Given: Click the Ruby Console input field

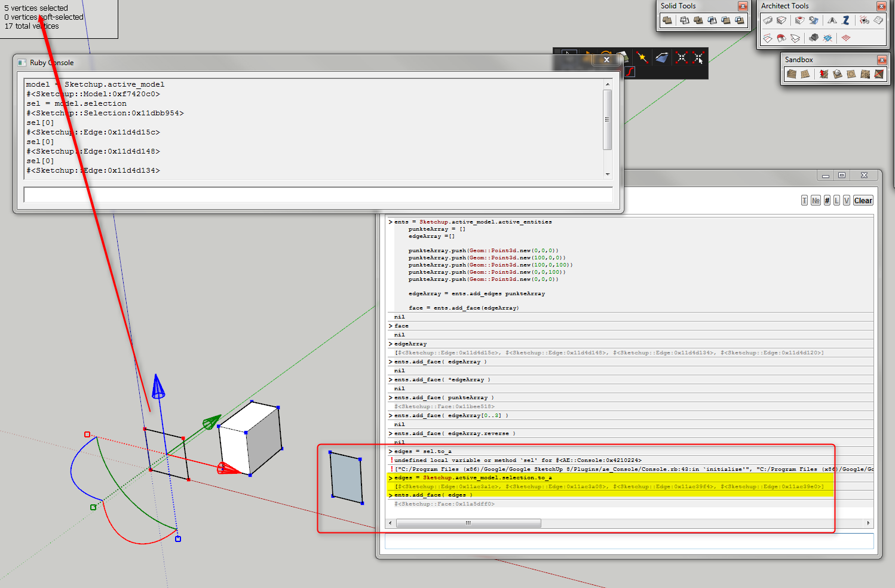Looking at the screenshot, I should point(318,195).
